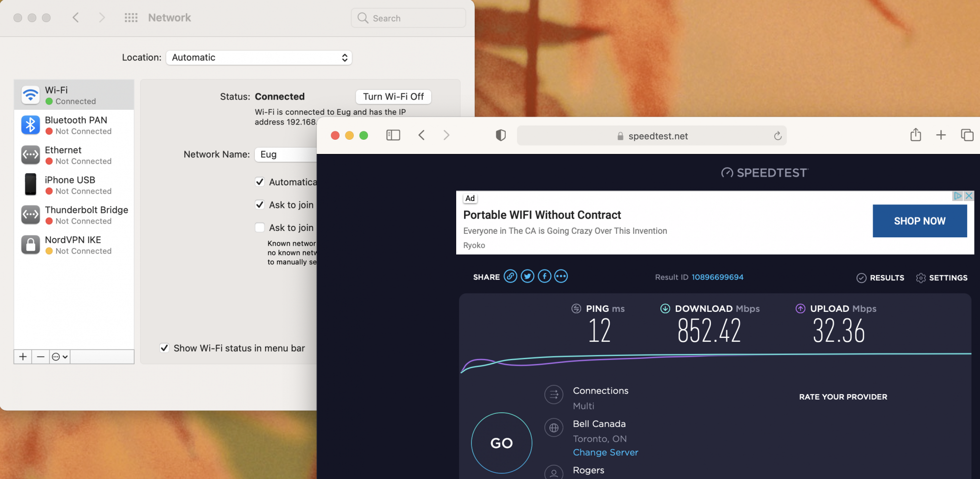Image resolution: width=980 pixels, height=479 pixels.
Task: Click the Ryoko advertiser name
Action: [x=474, y=245]
